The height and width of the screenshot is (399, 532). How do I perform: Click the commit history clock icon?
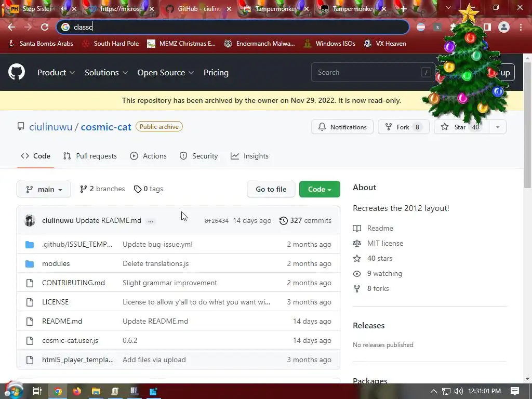click(283, 220)
